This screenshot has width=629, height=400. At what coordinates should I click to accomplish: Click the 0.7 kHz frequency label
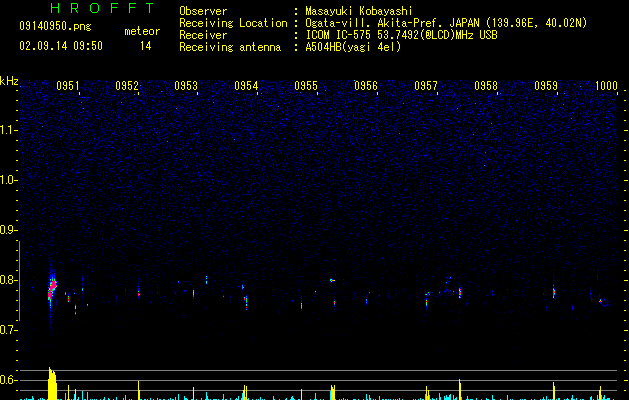coord(9,330)
